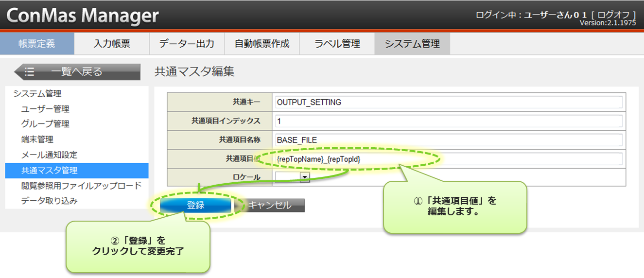The width and height of the screenshot is (644, 278).
Task: Select グループ管理 in the sidebar
Action: click(x=45, y=124)
